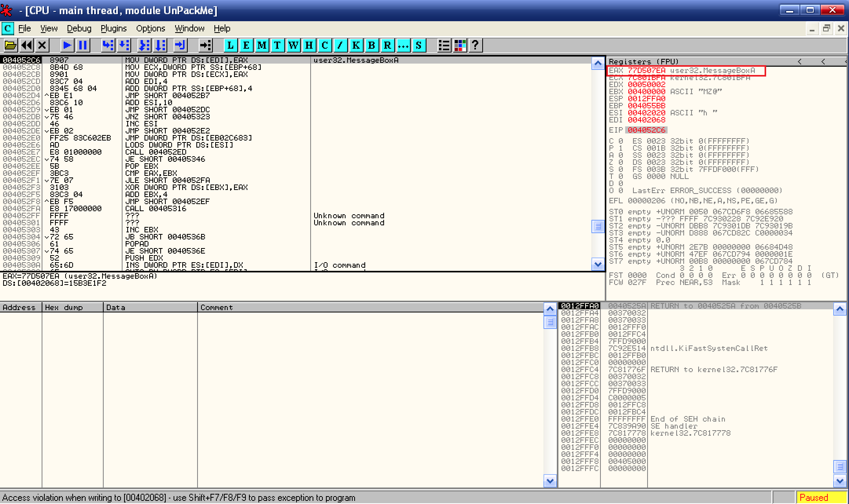
Task: Open the Call stack 'K' window
Action: point(356,46)
